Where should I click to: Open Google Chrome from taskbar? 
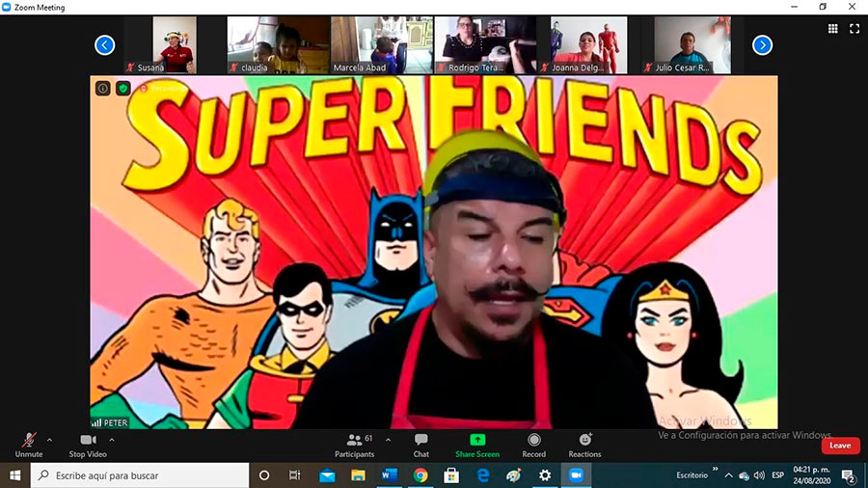(x=420, y=475)
